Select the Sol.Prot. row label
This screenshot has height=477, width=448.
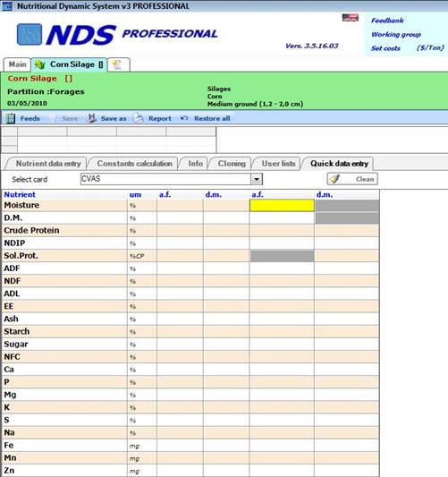click(21, 256)
